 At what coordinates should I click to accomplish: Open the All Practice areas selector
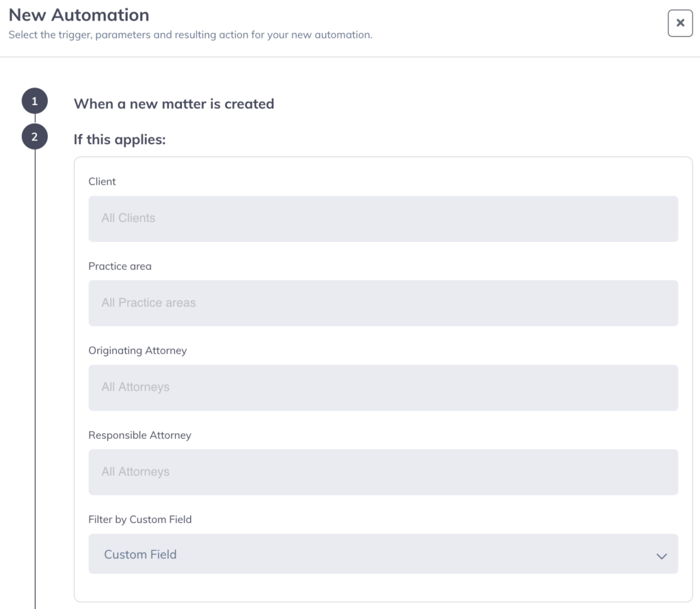[x=383, y=303]
